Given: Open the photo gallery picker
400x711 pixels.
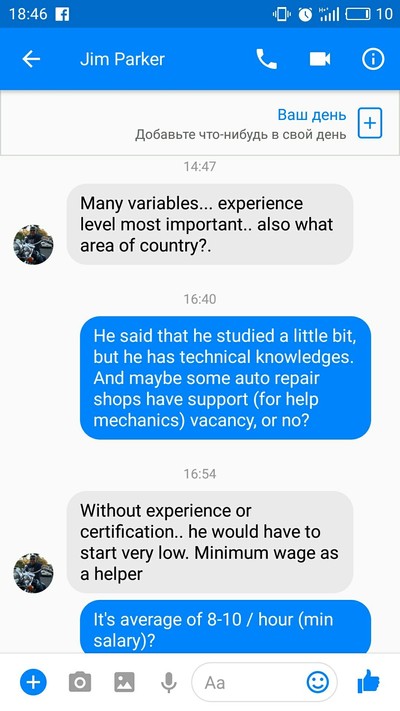Looking at the screenshot, I should click(124, 682).
